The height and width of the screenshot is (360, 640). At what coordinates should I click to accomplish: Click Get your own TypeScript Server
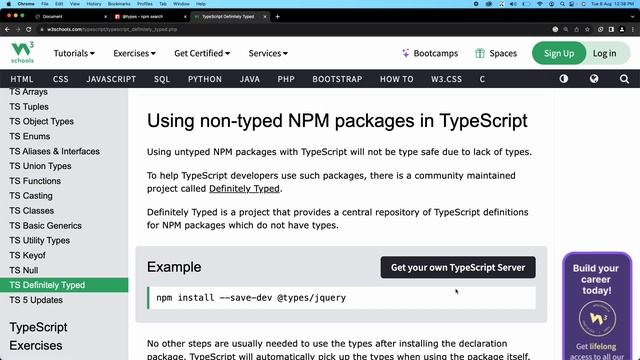pos(458,267)
